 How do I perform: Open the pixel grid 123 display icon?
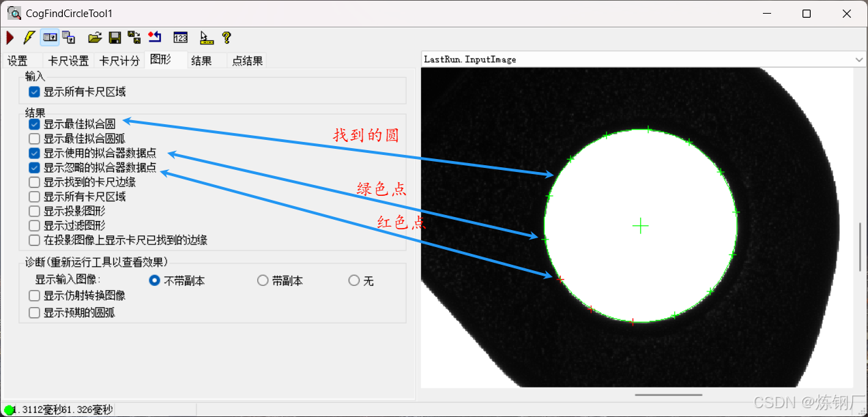click(x=180, y=38)
